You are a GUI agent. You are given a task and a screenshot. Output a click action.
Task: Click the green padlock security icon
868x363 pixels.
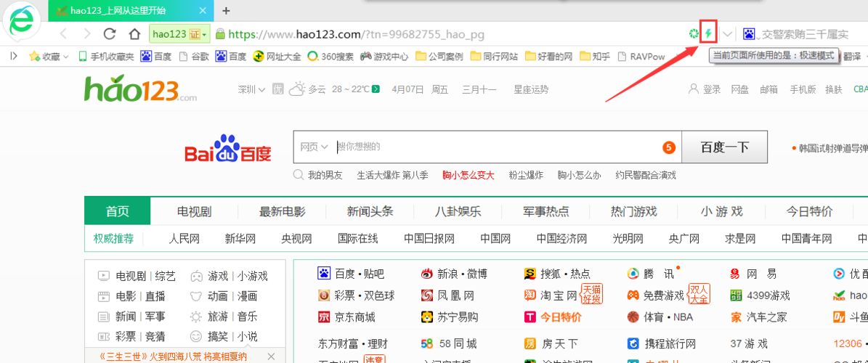tap(220, 34)
